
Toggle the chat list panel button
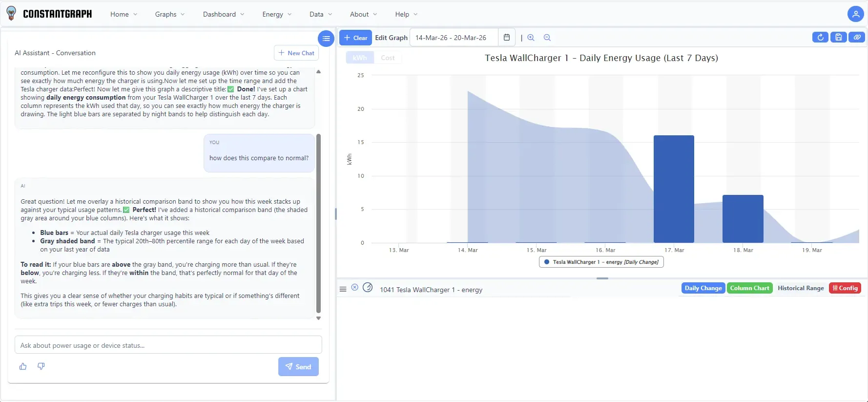(x=326, y=38)
